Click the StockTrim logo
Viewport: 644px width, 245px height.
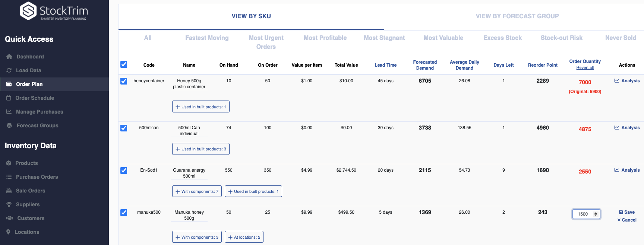point(54,11)
